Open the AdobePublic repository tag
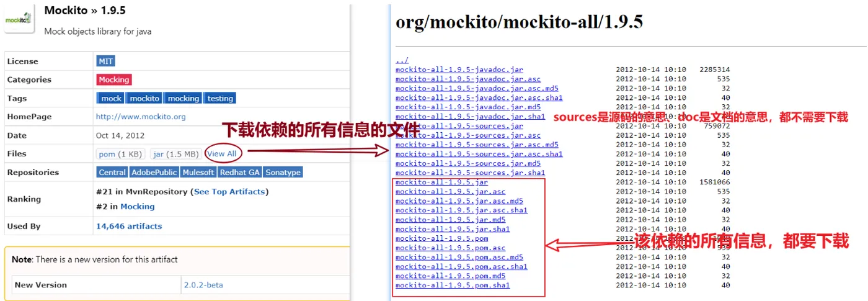The image size is (868, 301). (x=154, y=172)
